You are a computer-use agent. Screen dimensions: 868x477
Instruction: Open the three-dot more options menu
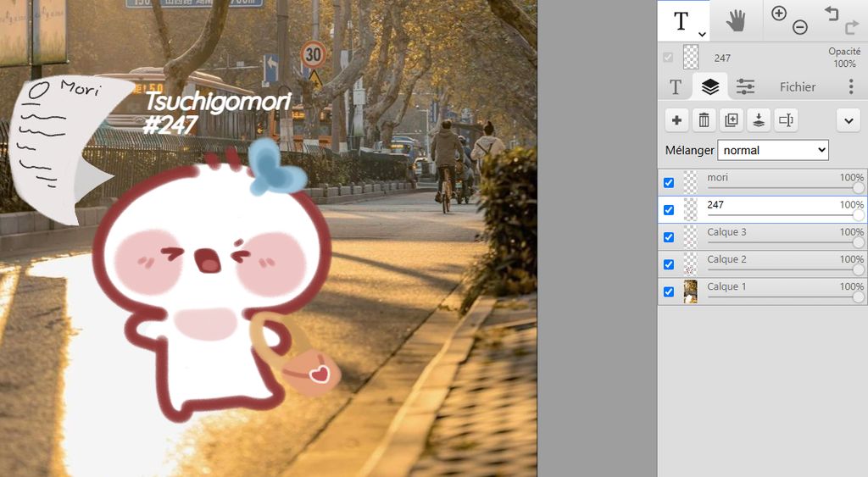(x=851, y=86)
